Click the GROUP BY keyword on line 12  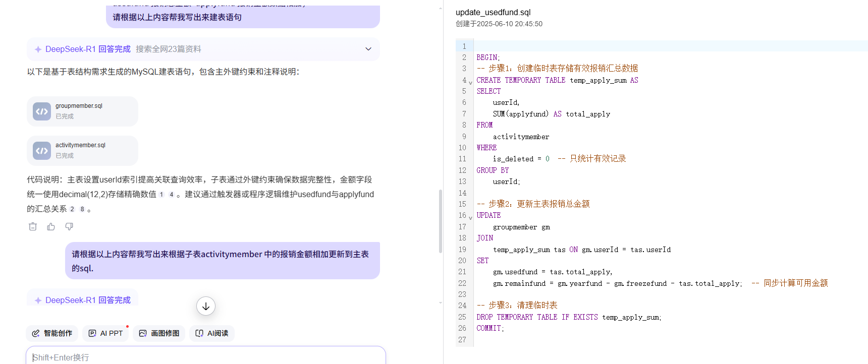tap(493, 170)
